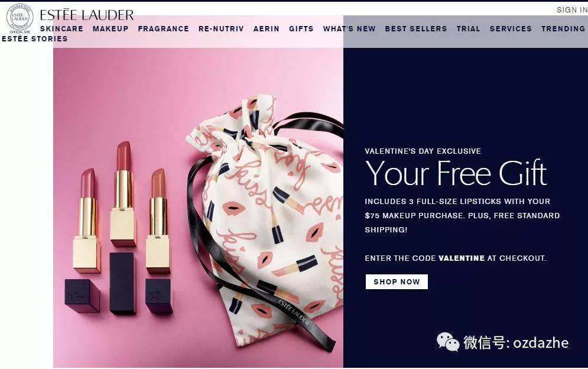This screenshot has height=369, width=588.
Task: Go to Best Sellers
Action: click(416, 28)
